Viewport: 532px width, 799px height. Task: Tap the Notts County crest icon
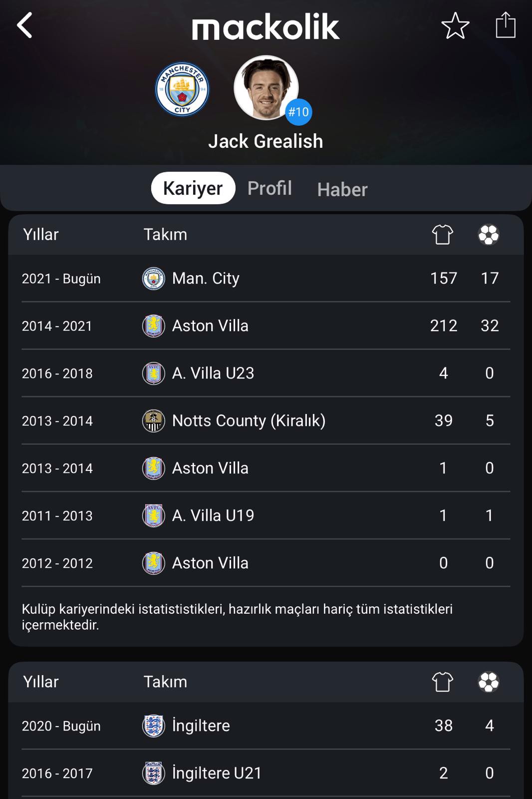154,421
